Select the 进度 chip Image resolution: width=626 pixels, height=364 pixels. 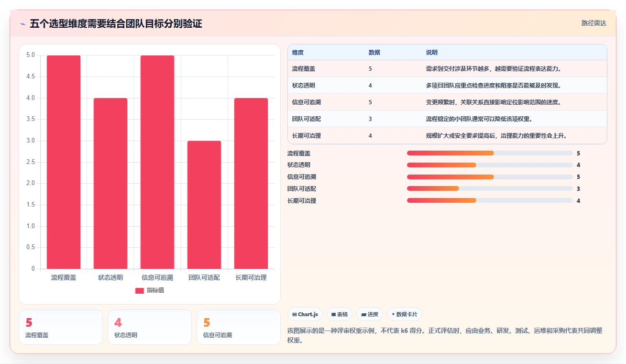369,314
